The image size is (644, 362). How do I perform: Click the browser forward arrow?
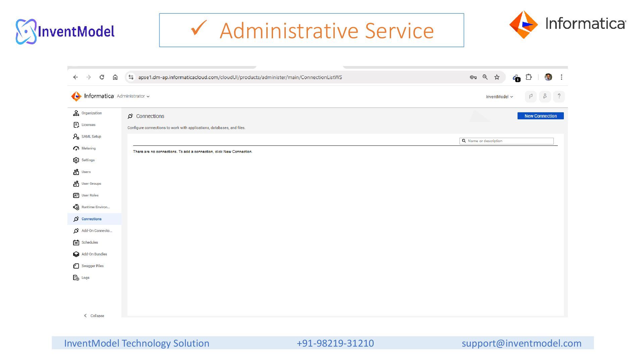[x=89, y=77]
